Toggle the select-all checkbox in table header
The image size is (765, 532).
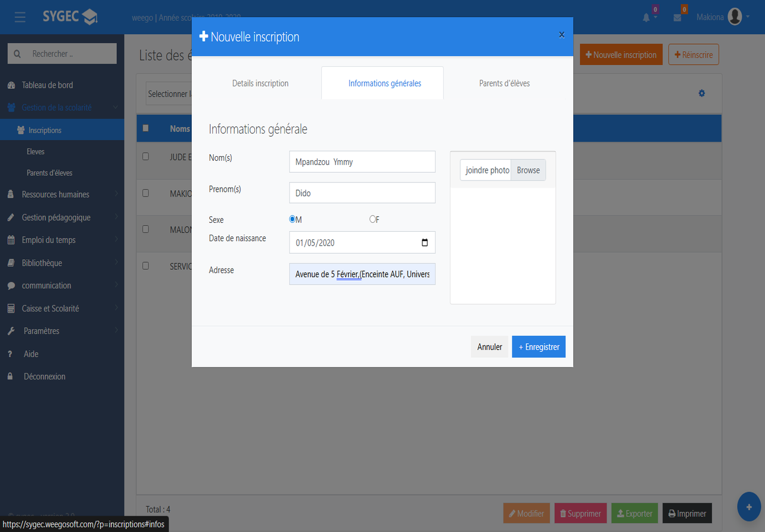145,128
